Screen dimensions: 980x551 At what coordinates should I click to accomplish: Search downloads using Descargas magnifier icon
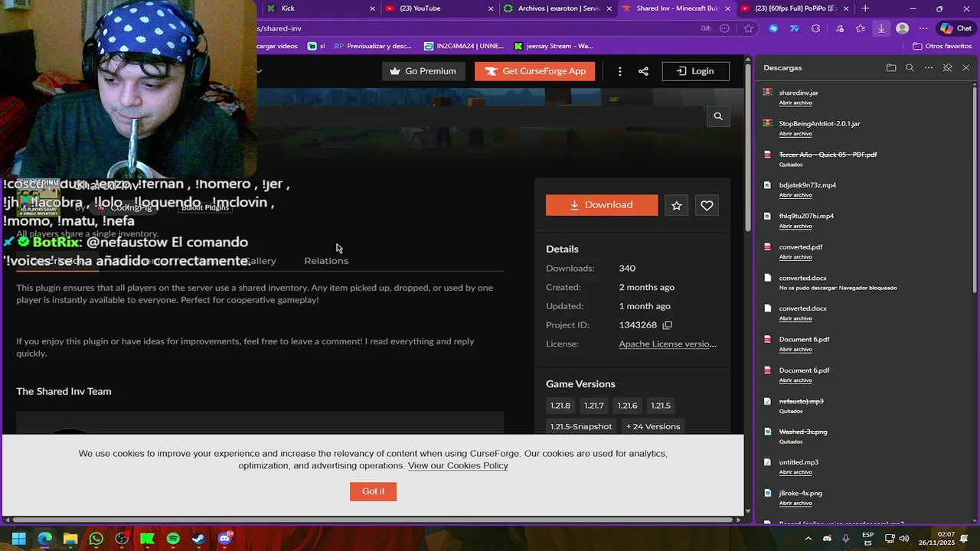pos(910,68)
